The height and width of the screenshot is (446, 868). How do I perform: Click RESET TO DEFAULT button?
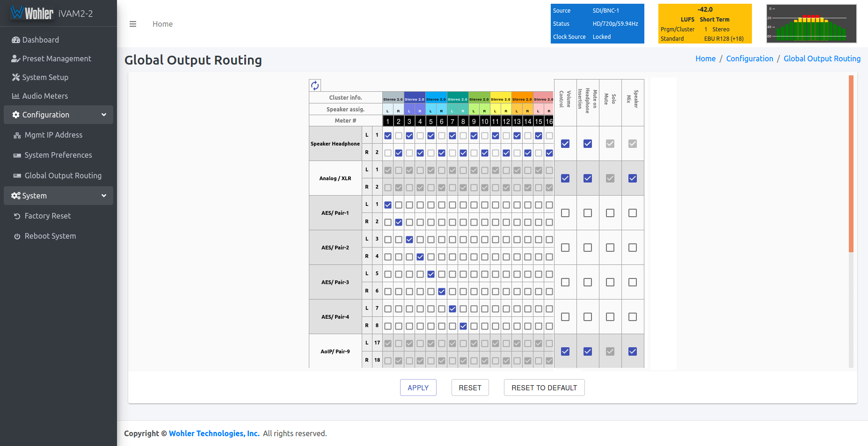click(x=544, y=388)
